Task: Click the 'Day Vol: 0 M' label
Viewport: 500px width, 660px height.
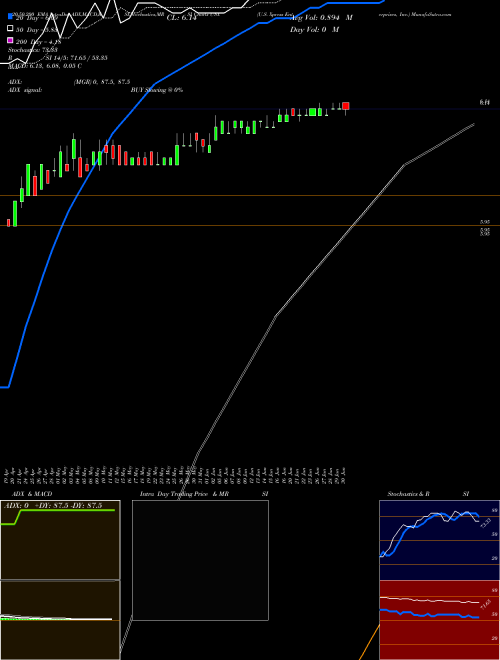Action: [314, 29]
